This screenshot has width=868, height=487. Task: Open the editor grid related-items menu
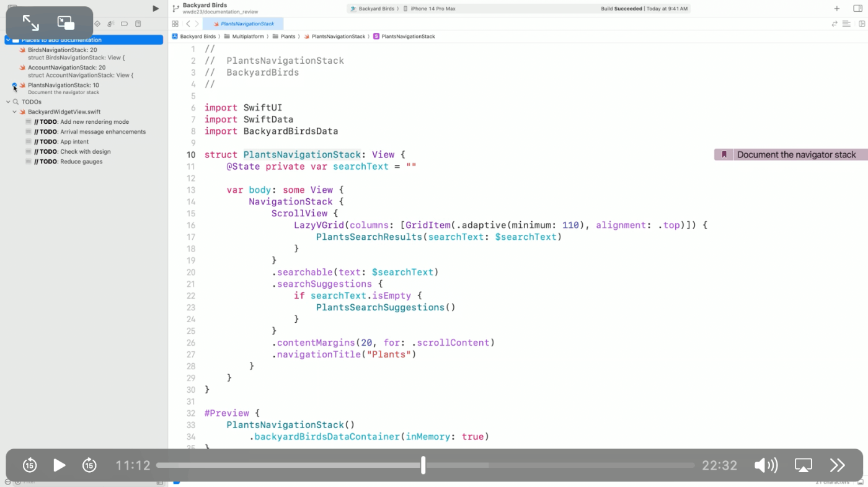[175, 24]
